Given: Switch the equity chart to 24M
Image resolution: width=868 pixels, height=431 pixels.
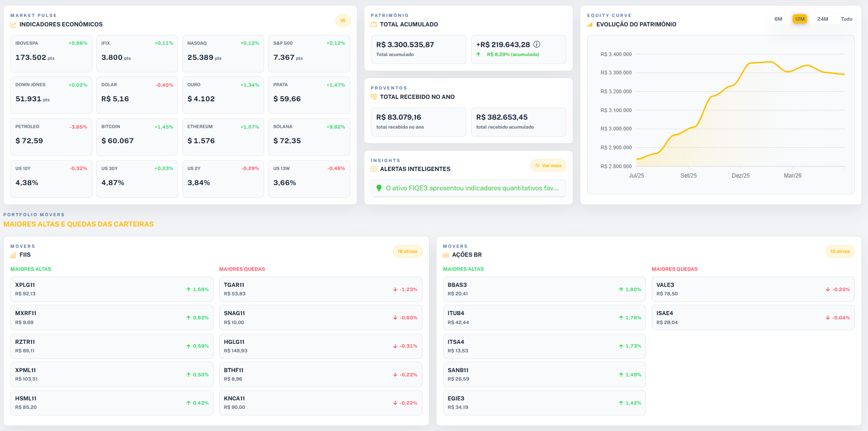Looking at the screenshot, I should coord(823,19).
